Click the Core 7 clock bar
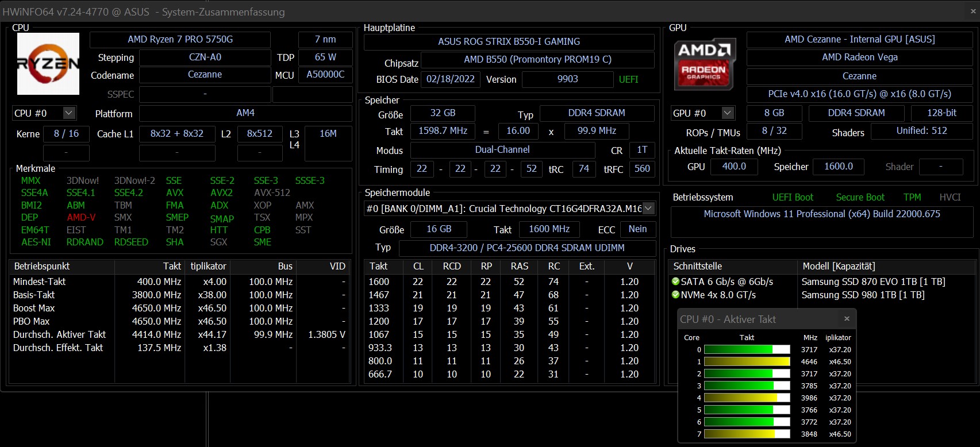Viewport: 980px width, 447px height. pos(747,434)
